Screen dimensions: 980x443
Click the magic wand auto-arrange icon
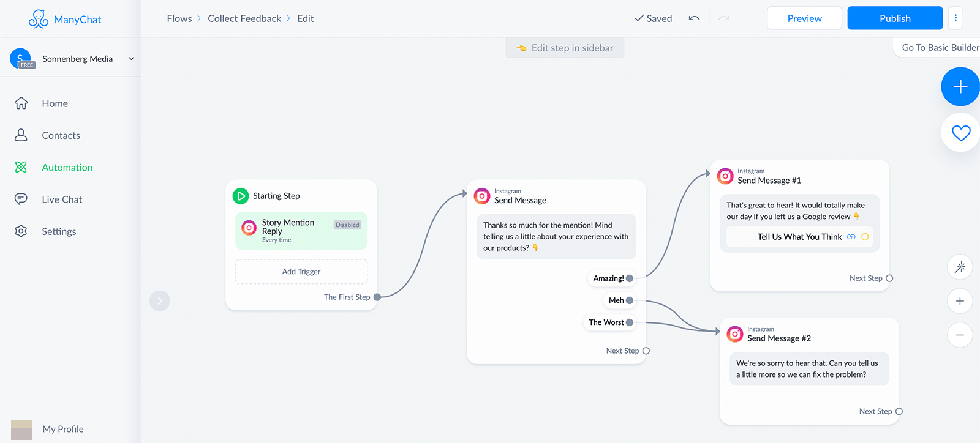960,267
